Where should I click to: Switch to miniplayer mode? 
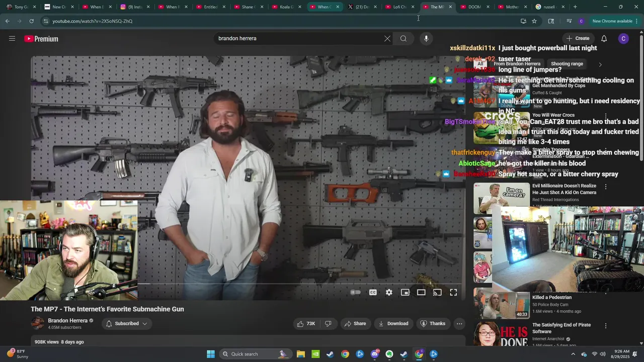tap(405, 292)
